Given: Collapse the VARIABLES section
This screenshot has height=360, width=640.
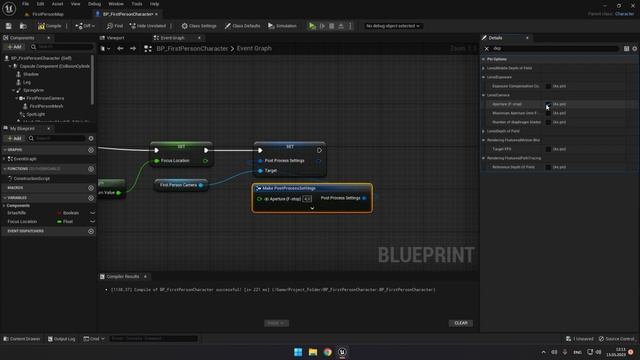Looking at the screenshot, I should pyautogui.click(x=5, y=198).
